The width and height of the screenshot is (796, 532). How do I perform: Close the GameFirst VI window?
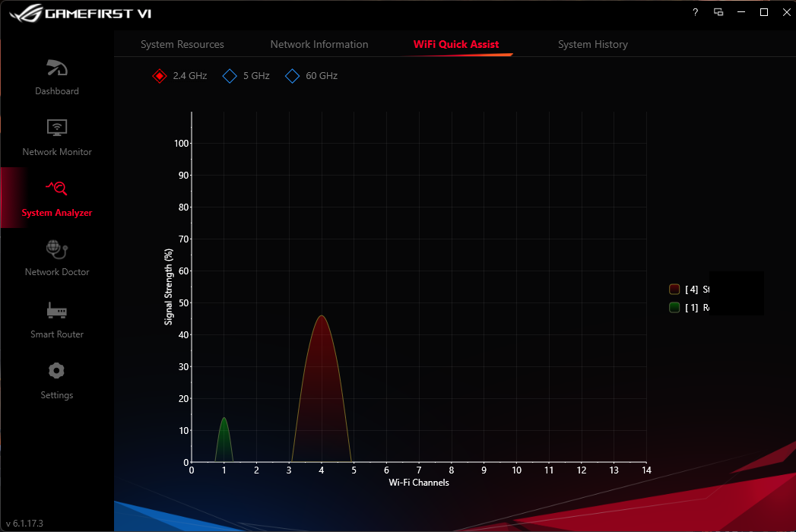click(x=786, y=12)
